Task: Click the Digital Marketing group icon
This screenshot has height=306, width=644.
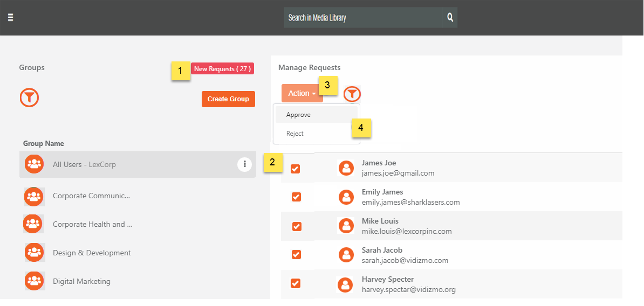Action: click(34, 281)
